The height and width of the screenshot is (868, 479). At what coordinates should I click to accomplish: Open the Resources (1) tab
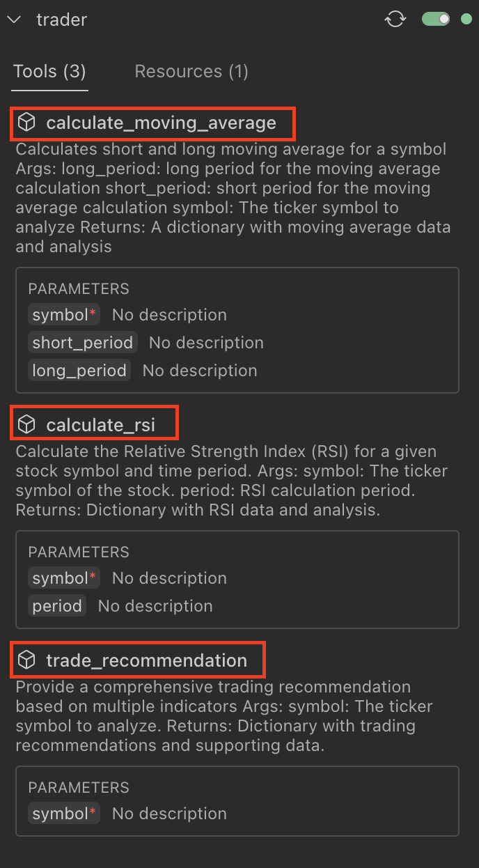pyautogui.click(x=191, y=71)
